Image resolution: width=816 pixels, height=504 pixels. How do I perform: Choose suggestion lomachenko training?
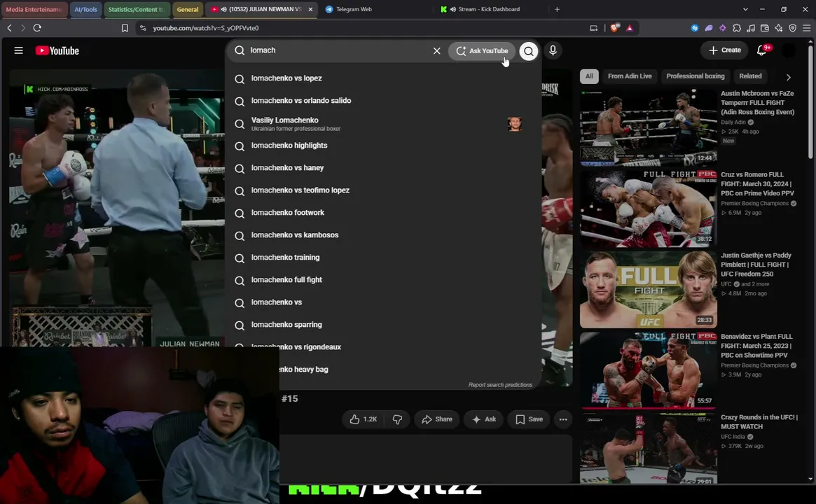coord(384,258)
